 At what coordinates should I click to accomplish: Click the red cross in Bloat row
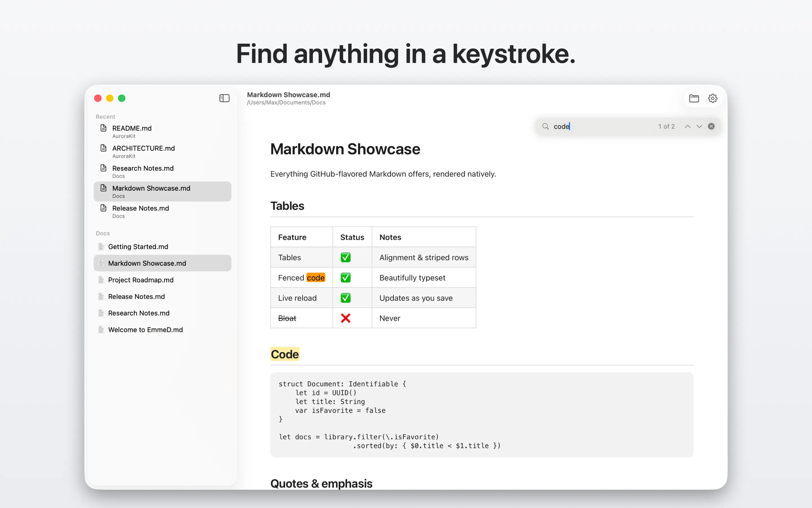345,318
